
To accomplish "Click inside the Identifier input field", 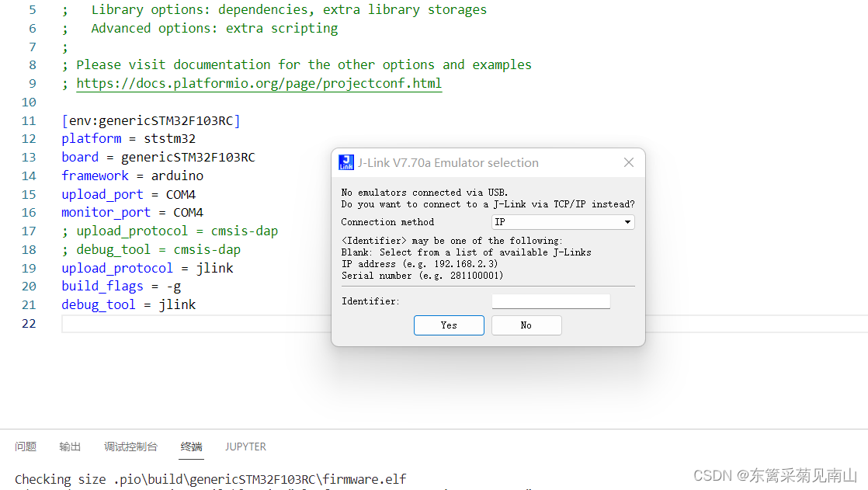I will [550, 301].
